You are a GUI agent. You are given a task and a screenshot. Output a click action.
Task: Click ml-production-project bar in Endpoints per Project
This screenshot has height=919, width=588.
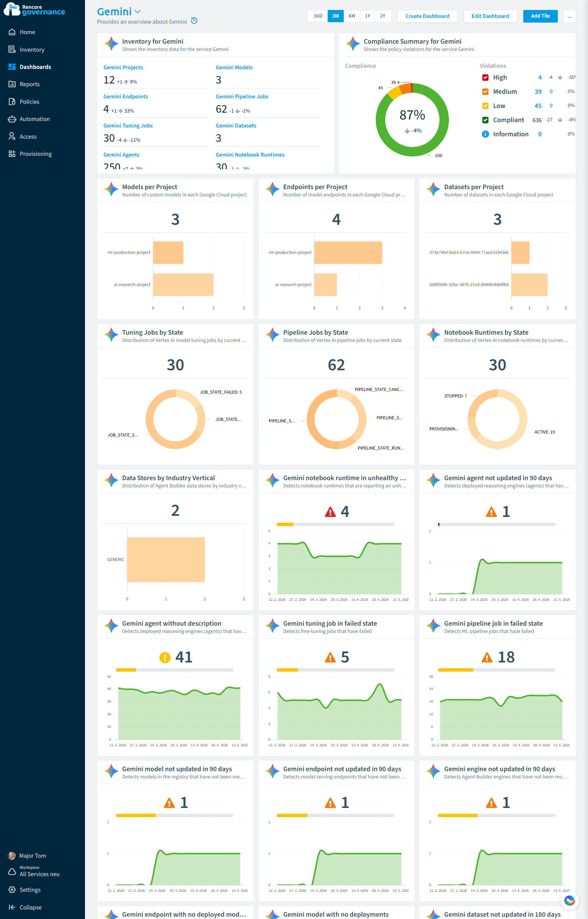(x=348, y=252)
